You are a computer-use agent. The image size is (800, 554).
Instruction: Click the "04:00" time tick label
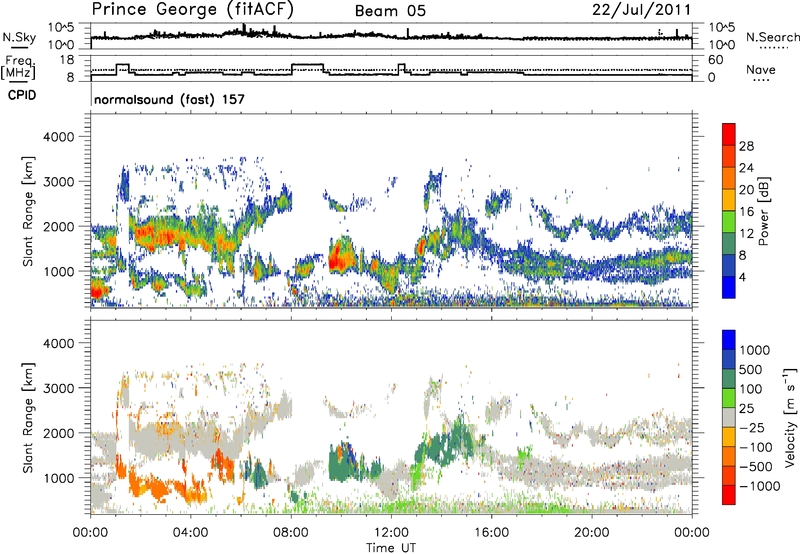[191, 533]
